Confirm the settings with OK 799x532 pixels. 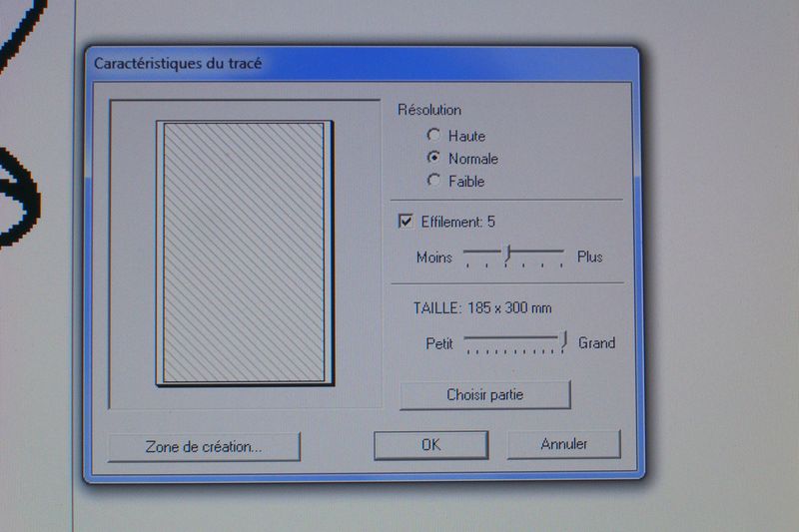pos(430,445)
